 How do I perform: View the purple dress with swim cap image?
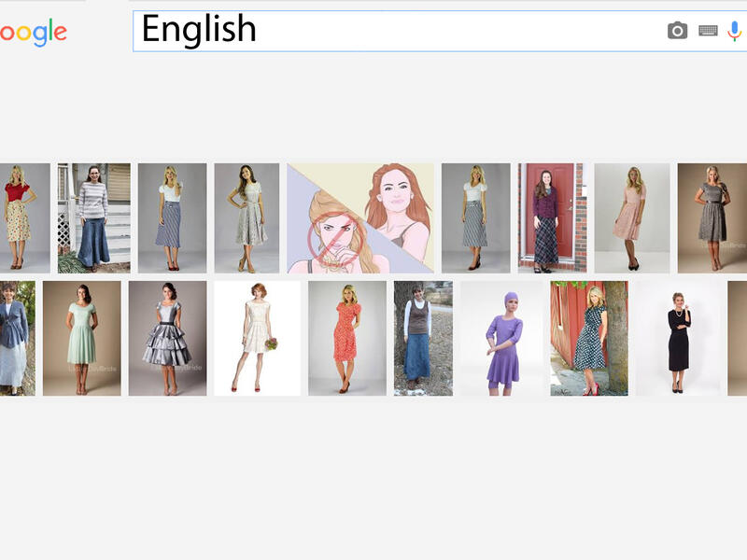coord(497,336)
